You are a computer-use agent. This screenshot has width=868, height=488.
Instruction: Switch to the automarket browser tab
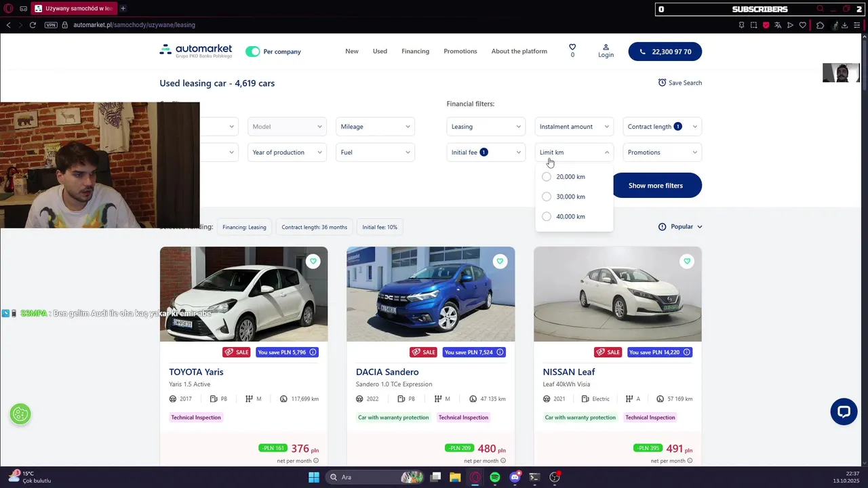tap(73, 9)
